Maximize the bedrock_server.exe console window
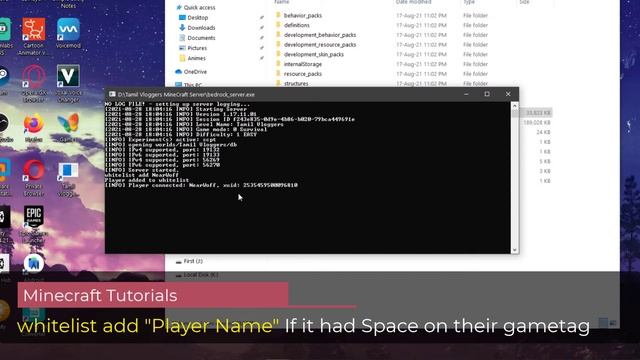 487,94
